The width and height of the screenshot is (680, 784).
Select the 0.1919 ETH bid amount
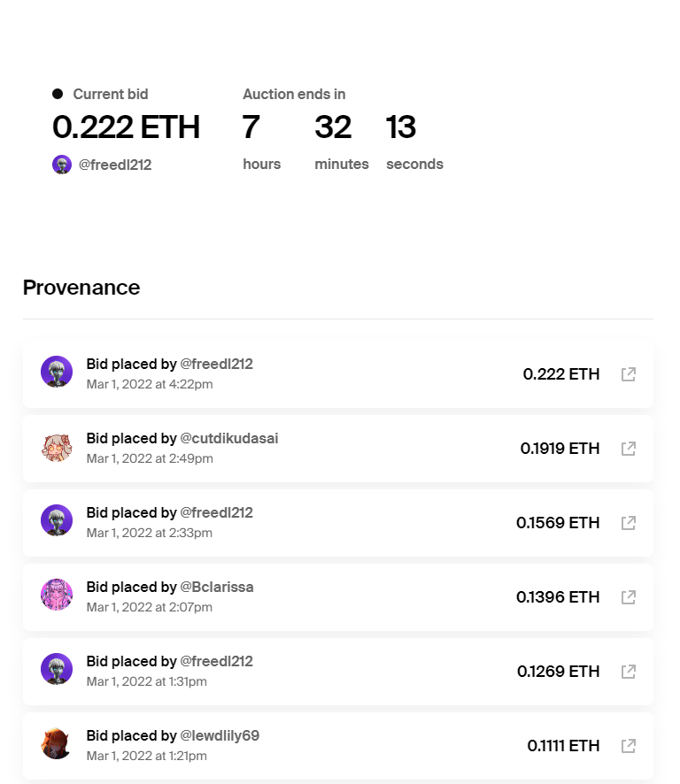(560, 449)
